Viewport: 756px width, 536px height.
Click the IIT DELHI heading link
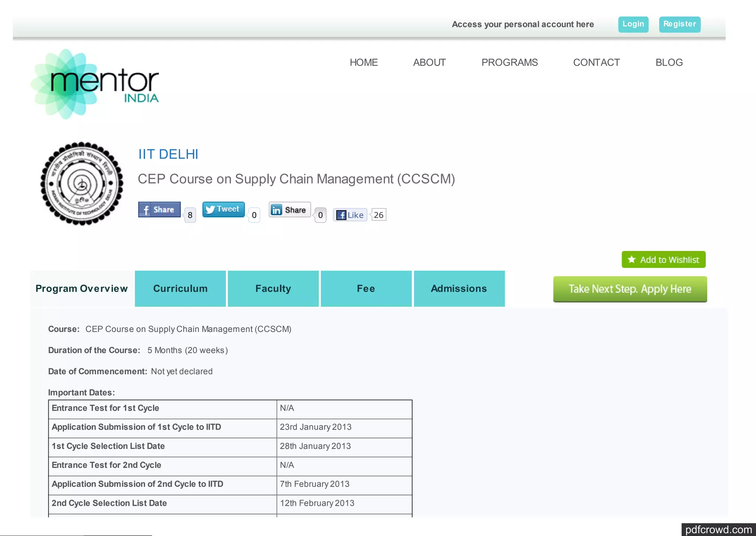[x=168, y=154]
